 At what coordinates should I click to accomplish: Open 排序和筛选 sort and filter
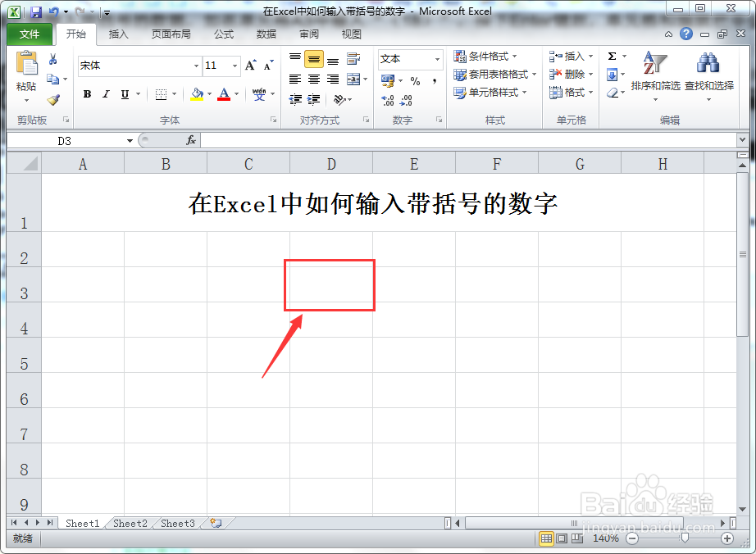click(655, 76)
